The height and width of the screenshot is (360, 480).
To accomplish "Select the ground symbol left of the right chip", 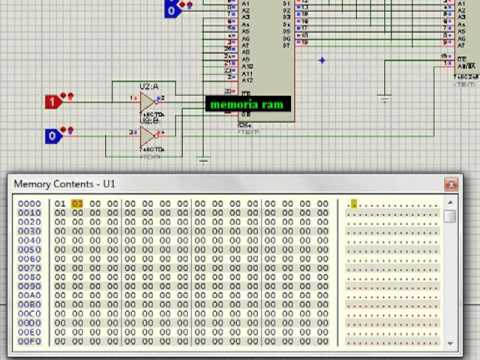I will point(384,99).
